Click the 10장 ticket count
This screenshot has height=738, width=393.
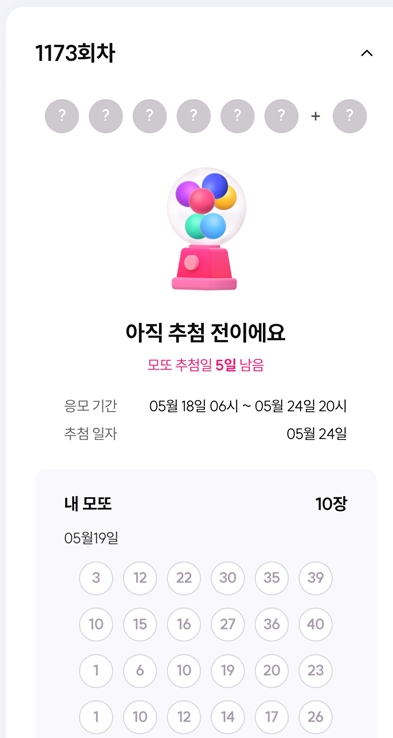(331, 505)
